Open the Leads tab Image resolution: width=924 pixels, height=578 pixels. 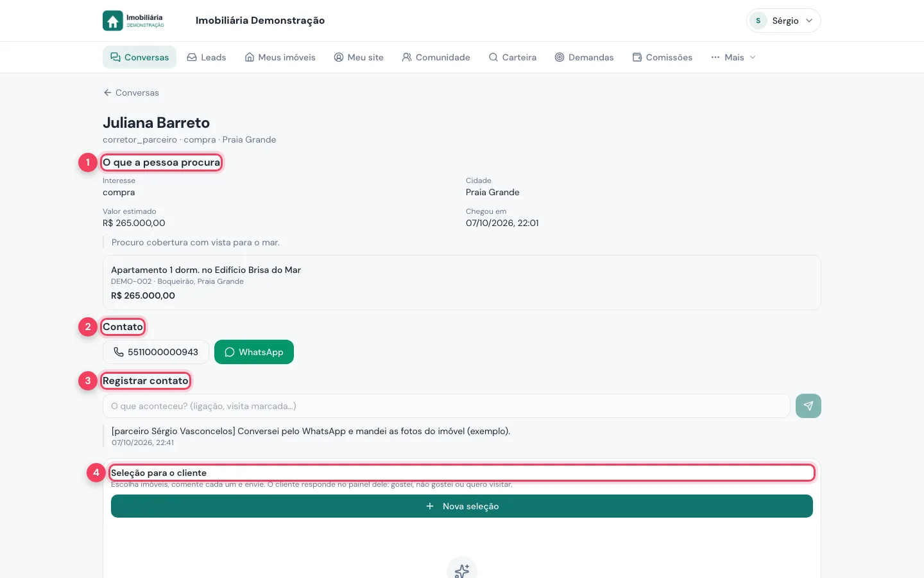(207, 57)
